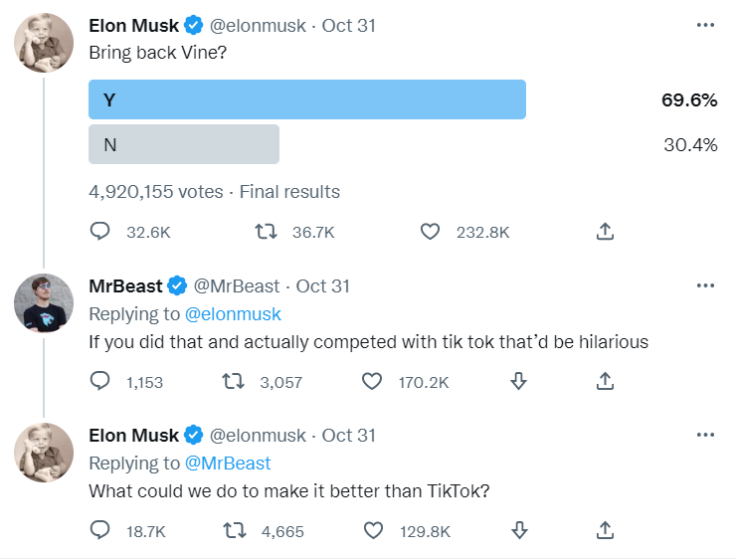Retweet the Bring back Vine poll
Image resolution: width=736 pixels, height=560 pixels.
coord(266,232)
